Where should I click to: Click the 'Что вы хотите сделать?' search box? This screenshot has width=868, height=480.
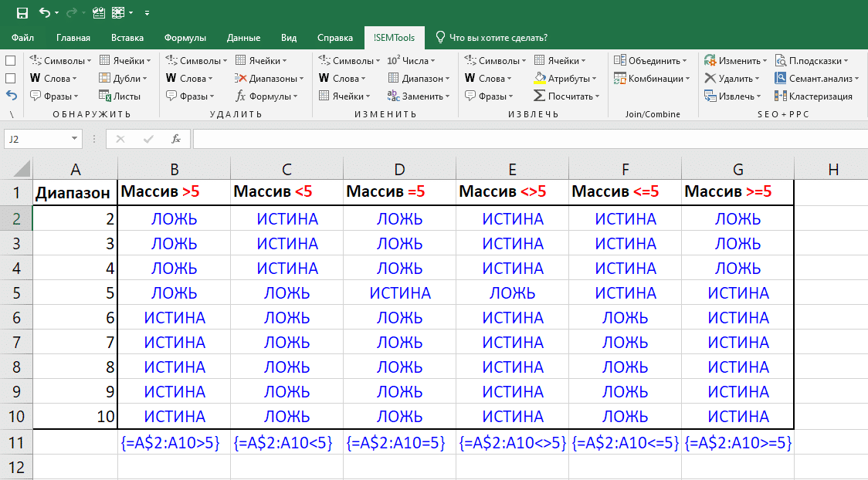pos(498,38)
